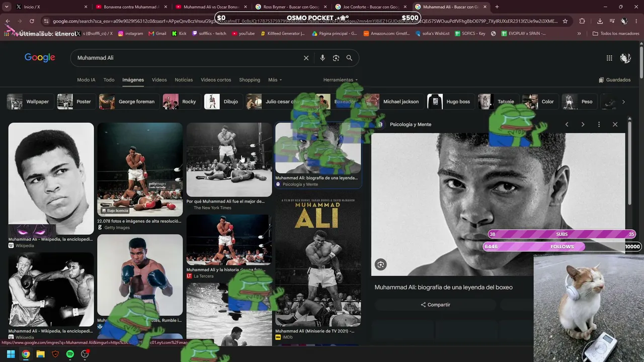Screen dimensions: 644x362
Task: Expand the Más search filter dropdown
Action: [x=275, y=80]
